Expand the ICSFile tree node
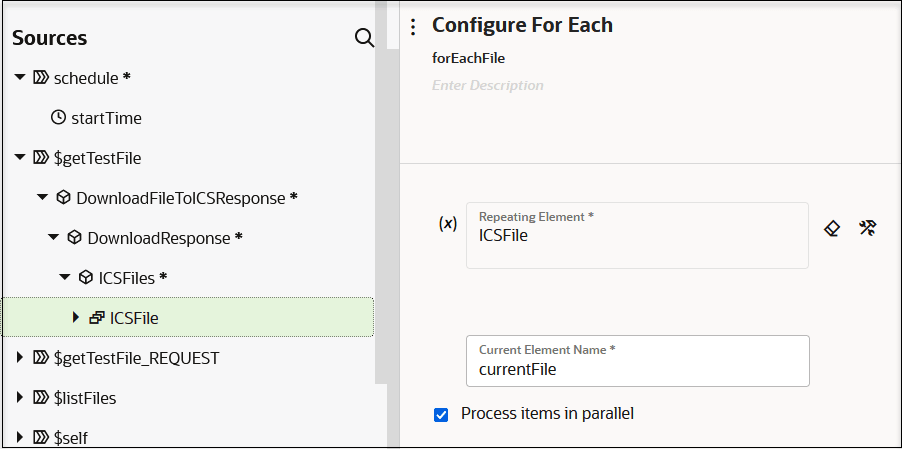The image size is (902, 449). pyautogui.click(x=76, y=318)
